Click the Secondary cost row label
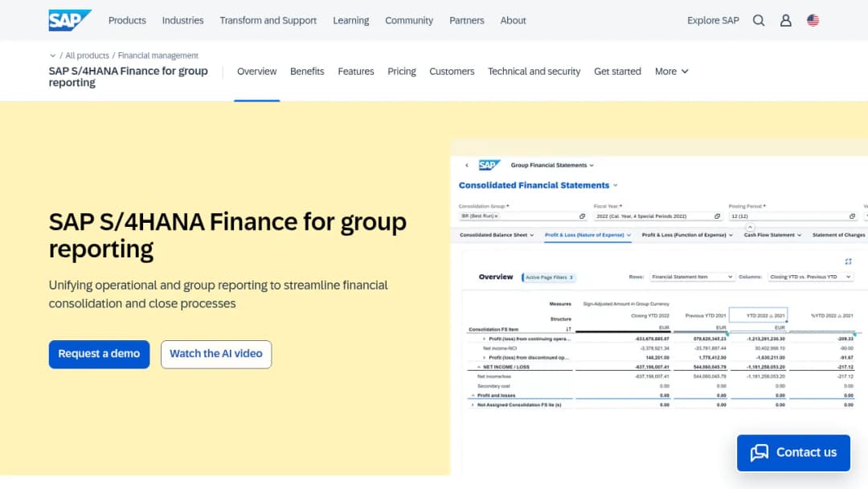This screenshot has height=489, width=868. pos(493,386)
